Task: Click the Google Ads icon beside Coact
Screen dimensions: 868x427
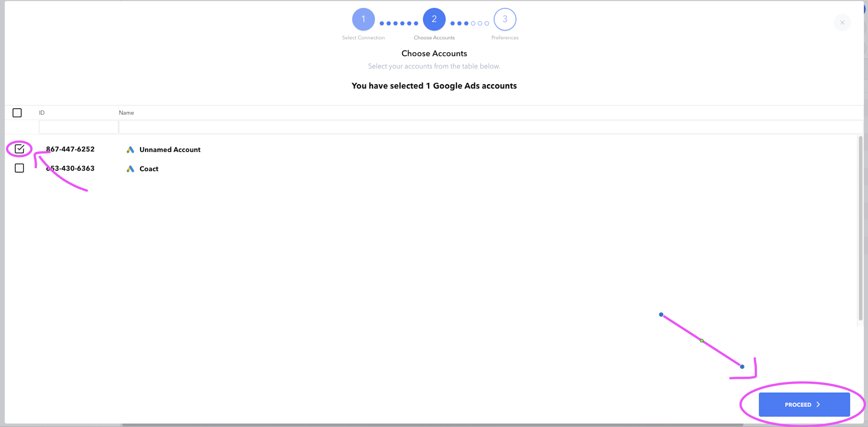Action: pyautogui.click(x=130, y=169)
